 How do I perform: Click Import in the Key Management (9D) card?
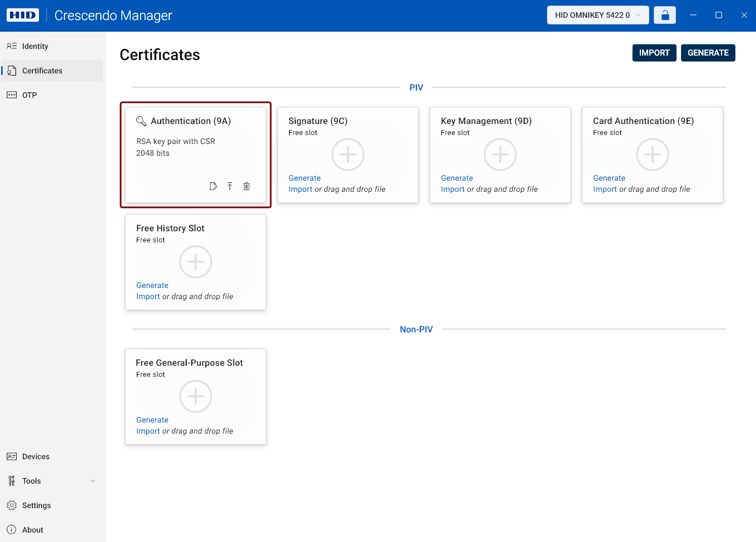452,189
